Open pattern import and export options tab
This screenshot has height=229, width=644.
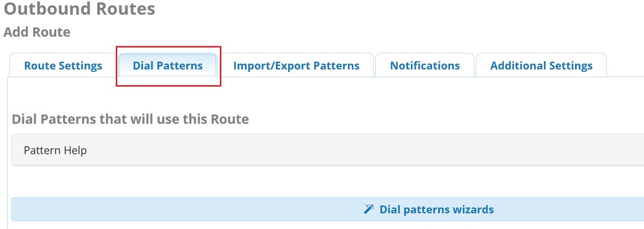point(296,65)
